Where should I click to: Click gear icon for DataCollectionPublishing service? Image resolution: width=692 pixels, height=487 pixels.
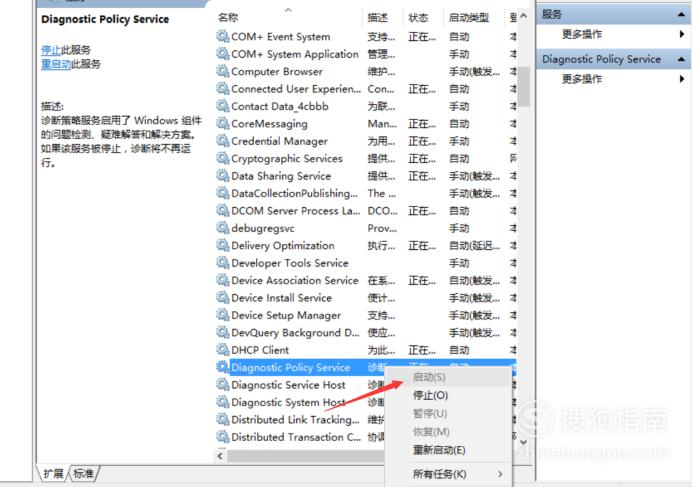(223, 193)
